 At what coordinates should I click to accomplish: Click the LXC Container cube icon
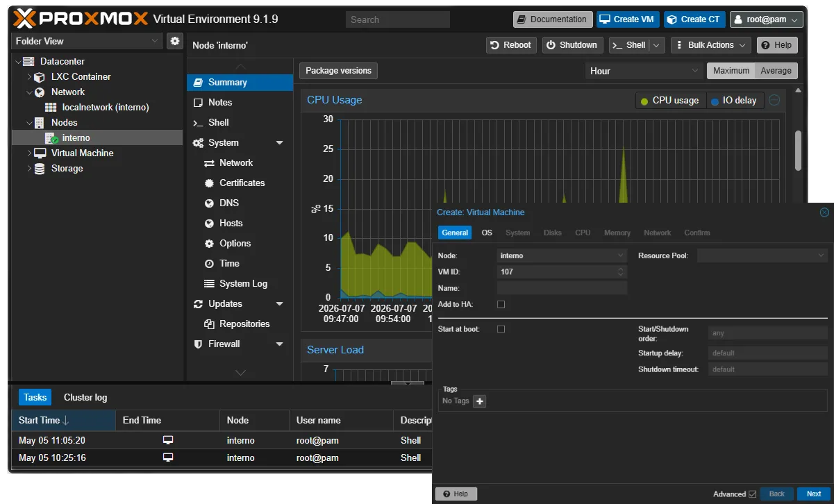(40, 77)
